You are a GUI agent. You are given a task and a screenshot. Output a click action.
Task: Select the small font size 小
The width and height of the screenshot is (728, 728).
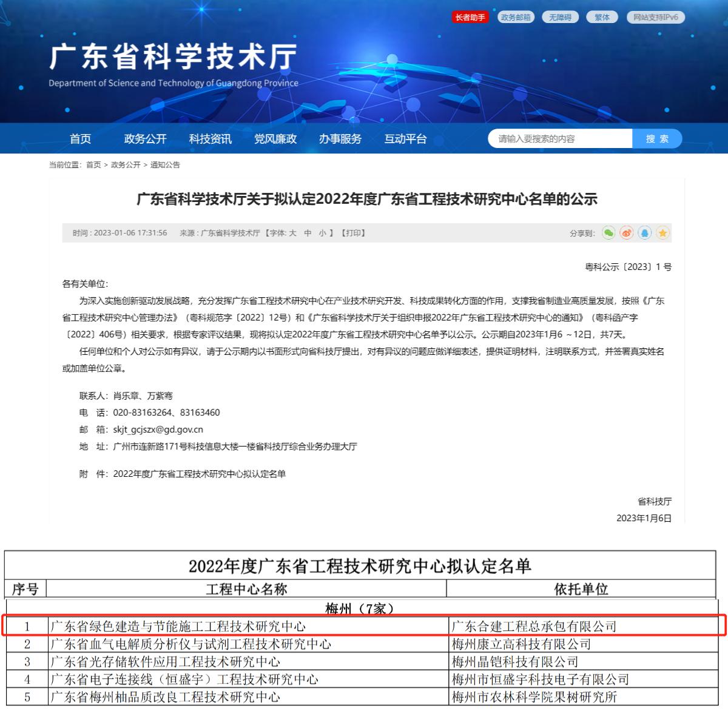point(322,233)
